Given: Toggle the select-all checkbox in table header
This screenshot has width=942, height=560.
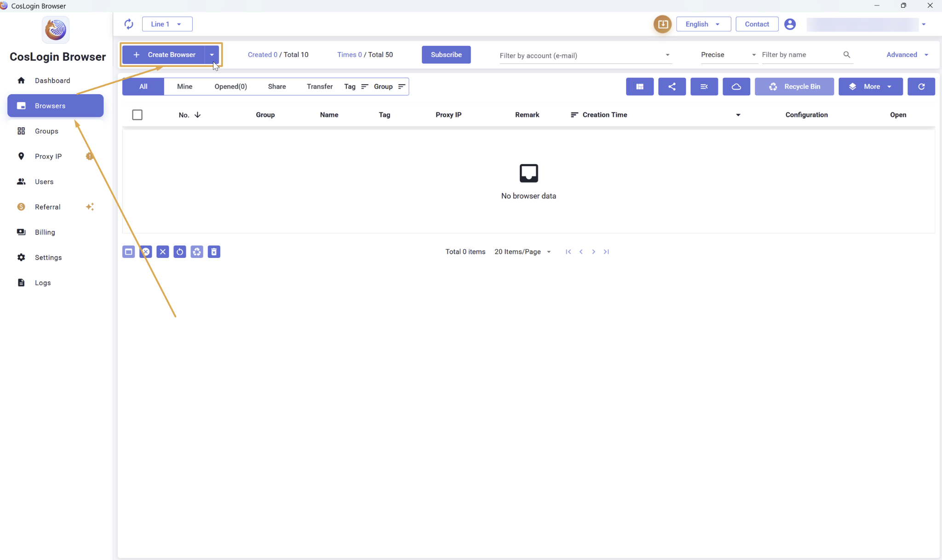Looking at the screenshot, I should point(137,115).
